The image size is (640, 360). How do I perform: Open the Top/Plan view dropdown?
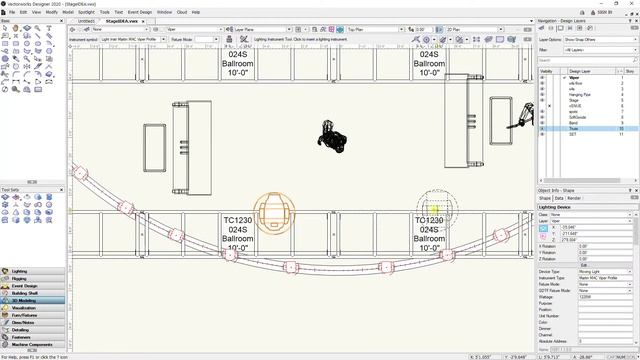[x=376, y=29]
